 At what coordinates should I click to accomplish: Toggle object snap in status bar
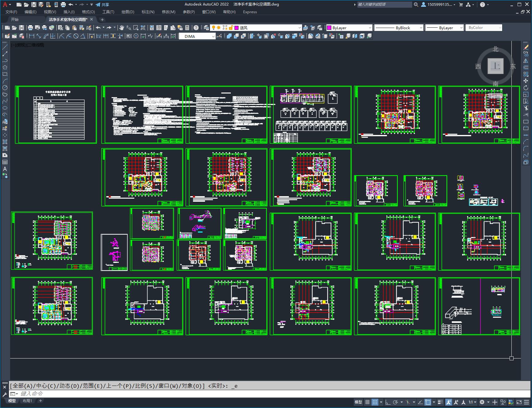pos(428,402)
